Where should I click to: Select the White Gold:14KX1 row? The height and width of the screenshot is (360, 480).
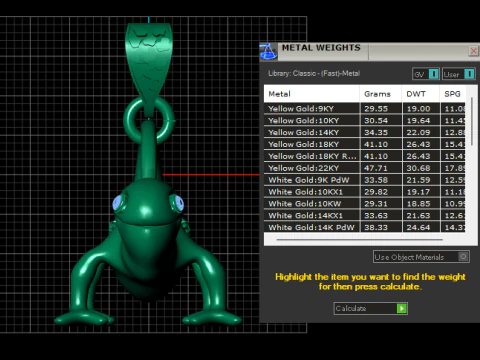click(x=365, y=215)
